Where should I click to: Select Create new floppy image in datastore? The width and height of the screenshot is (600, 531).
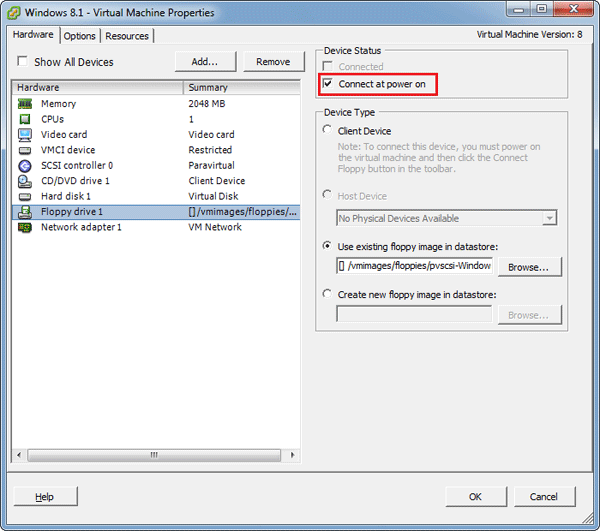[327, 294]
